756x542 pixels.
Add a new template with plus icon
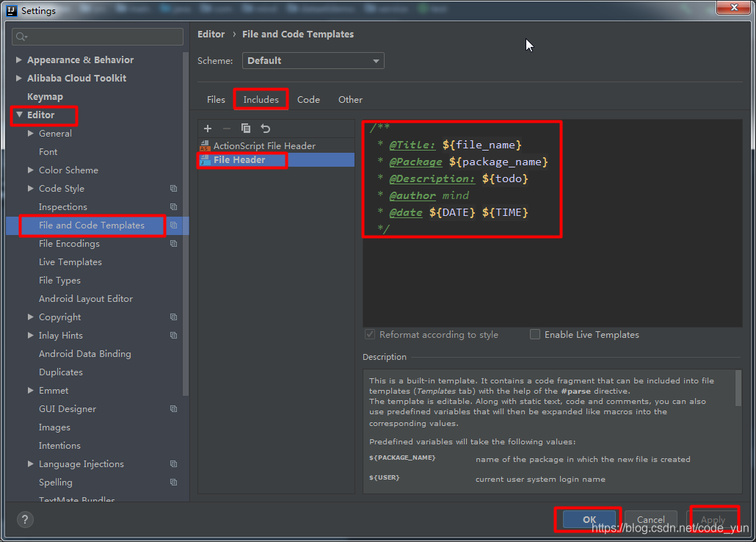coord(208,129)
